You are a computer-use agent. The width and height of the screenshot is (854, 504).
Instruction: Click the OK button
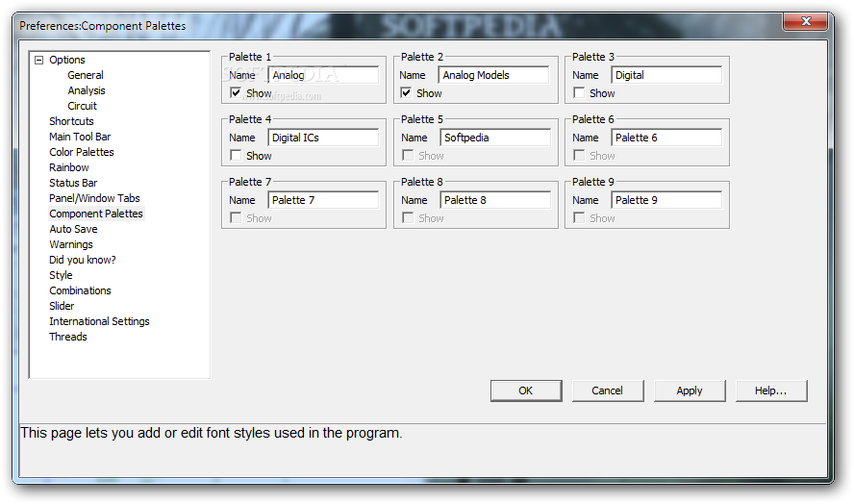coord(526,391)
